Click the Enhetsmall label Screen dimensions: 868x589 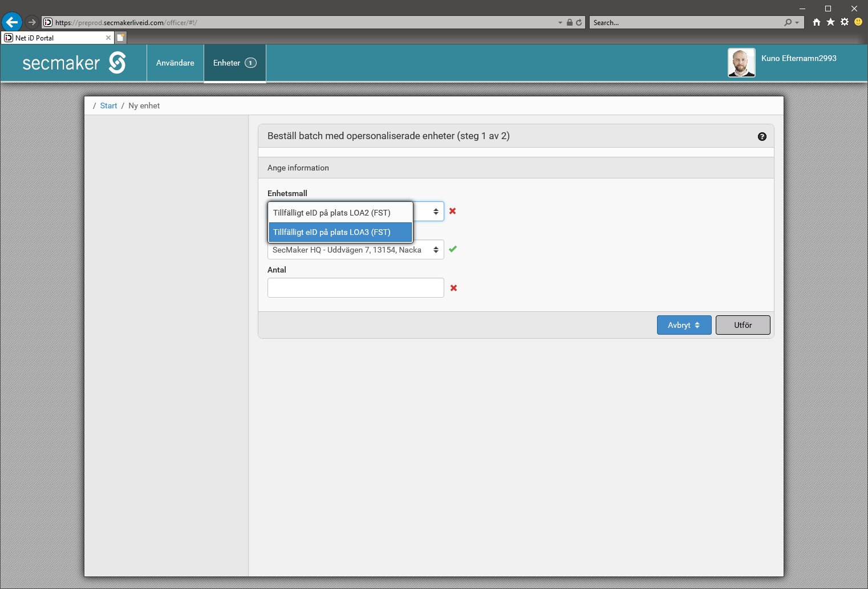287,193
